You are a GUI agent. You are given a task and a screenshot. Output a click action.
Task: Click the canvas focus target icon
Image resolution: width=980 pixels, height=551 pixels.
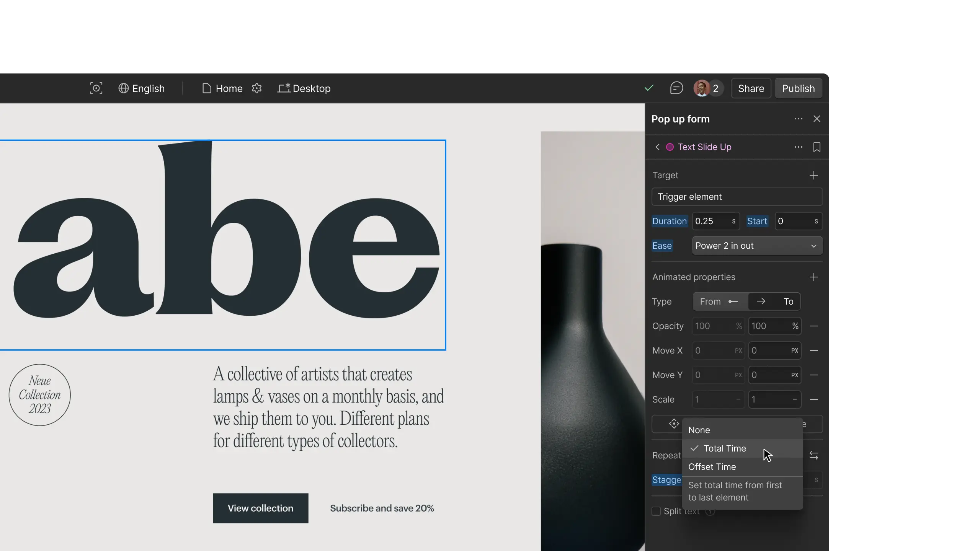coord(96,88)
